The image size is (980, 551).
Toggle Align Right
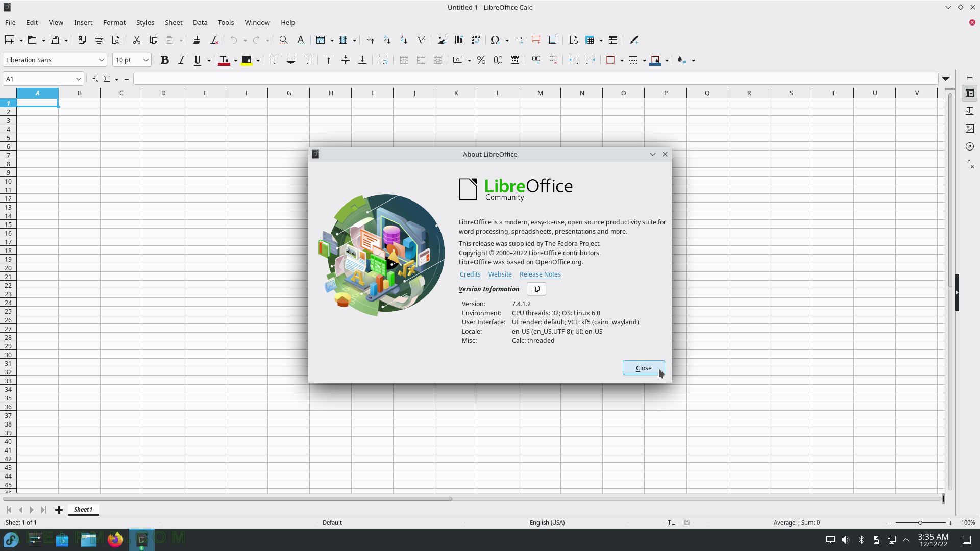click(x=308, y=60)
